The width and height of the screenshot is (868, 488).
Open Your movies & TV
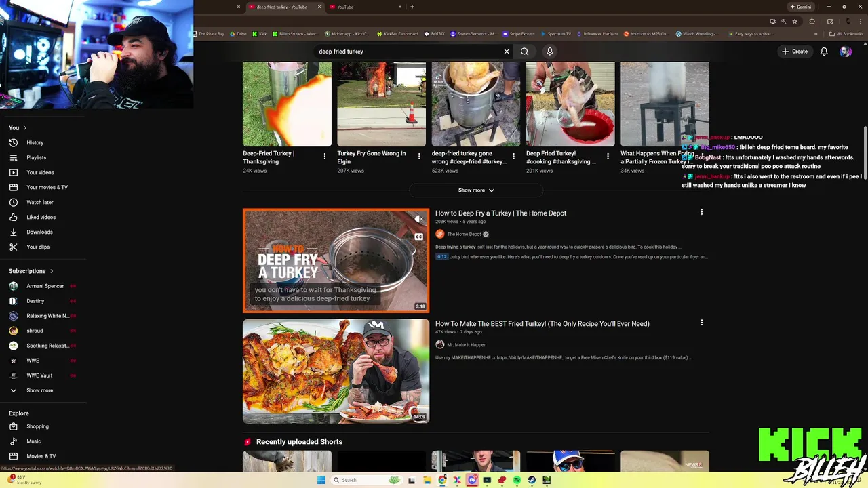47,187
